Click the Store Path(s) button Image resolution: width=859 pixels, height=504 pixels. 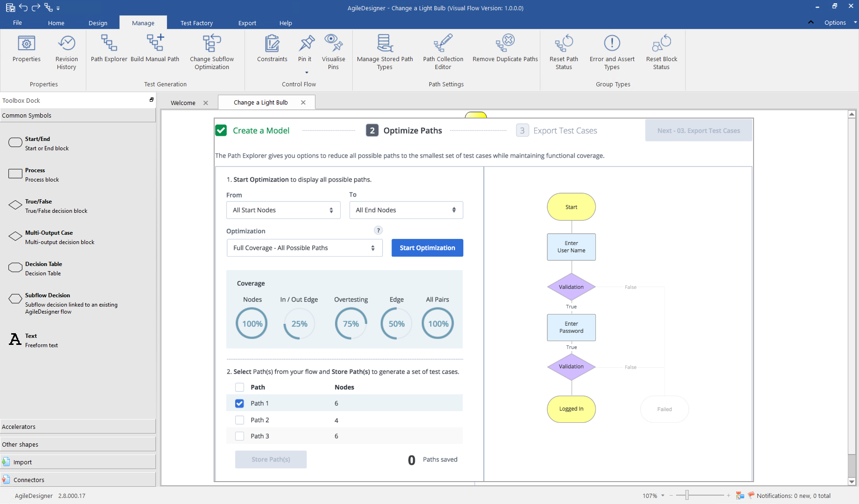271,459
